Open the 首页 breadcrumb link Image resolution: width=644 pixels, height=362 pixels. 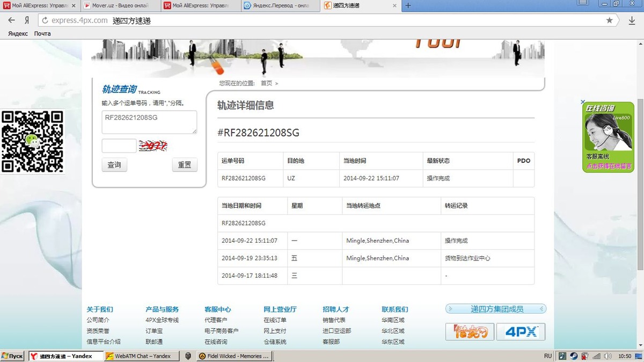click(266, 83)
